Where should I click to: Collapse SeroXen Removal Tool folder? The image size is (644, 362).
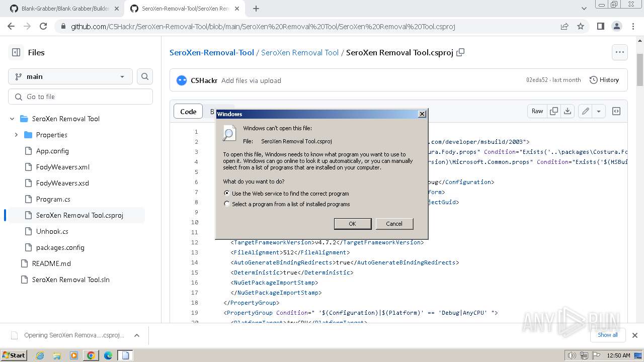tap(12, 119)
